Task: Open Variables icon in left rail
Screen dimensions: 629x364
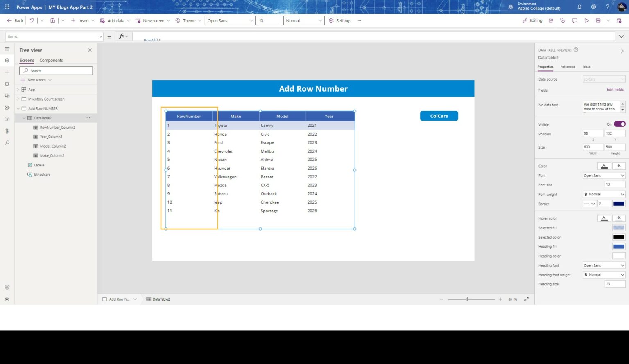Action: pos(7,119)
